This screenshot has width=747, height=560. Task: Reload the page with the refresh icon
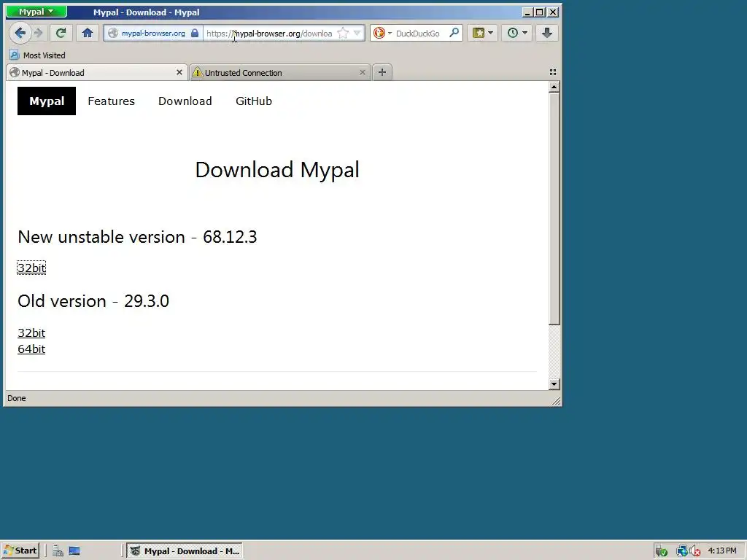tap(61, 33)
